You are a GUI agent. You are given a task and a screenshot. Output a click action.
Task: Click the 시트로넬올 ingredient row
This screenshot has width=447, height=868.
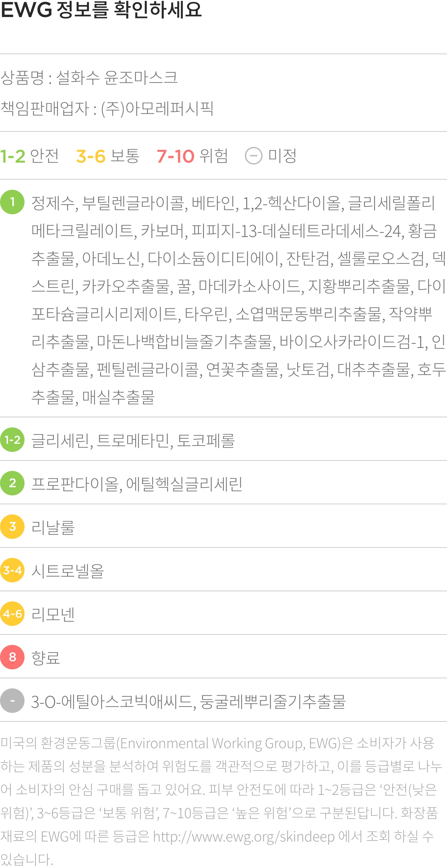pyautogui.click(x=224, y=570)
